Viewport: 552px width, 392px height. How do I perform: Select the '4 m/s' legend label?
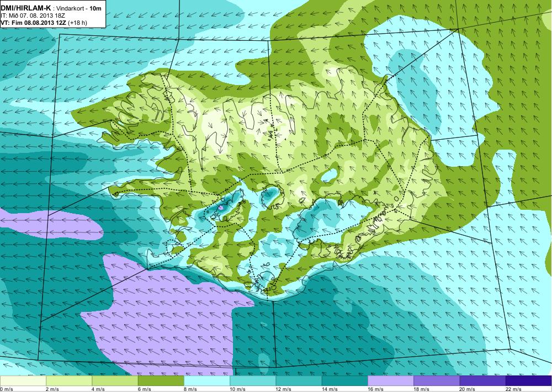98,389
